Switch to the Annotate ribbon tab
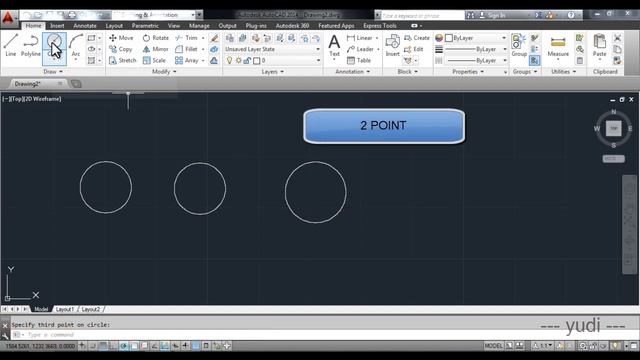The height and width of the screenshot is (360, 640). point(85,26)
